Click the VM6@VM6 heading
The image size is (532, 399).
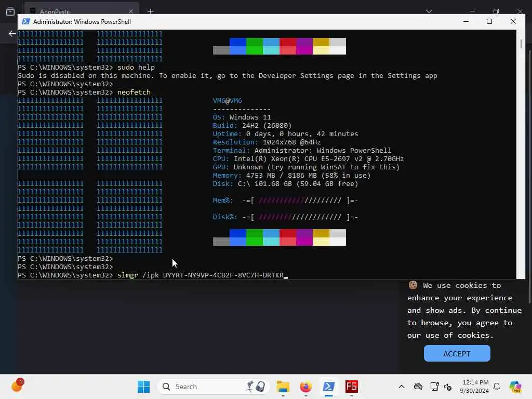tap(228, 101)
